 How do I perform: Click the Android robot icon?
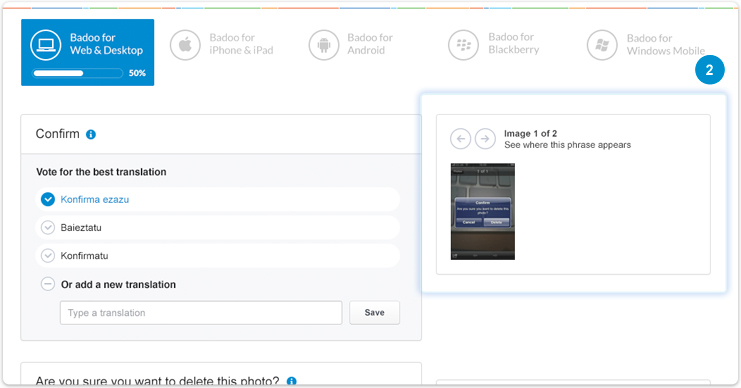click(x=324, y=45)
